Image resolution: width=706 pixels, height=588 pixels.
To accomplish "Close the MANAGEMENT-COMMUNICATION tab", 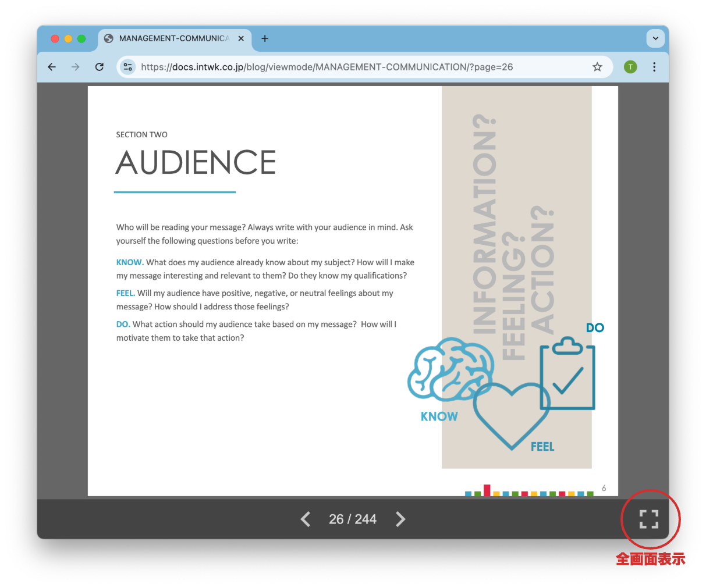I will pos(241,38).
